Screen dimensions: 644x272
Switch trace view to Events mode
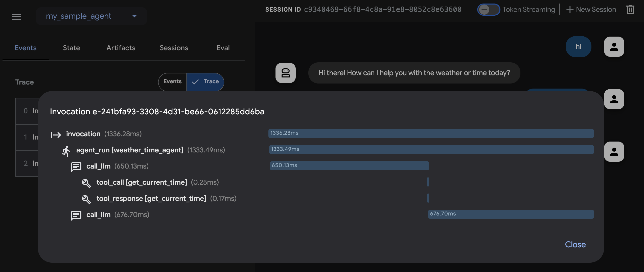pyautogui.click(x=172, y=82)
